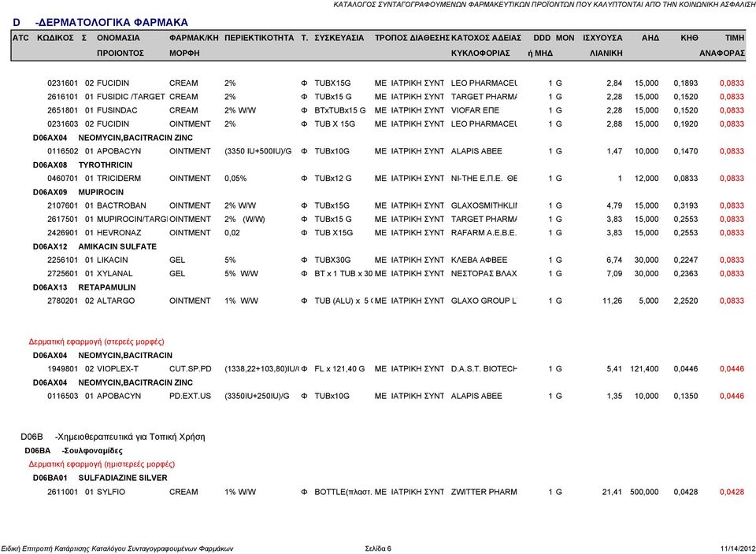This screenshot has height=554, width=756.
Task: Click the ΚΩΔΙΚΟΣ column header
Action: click(x=55, y=38)
